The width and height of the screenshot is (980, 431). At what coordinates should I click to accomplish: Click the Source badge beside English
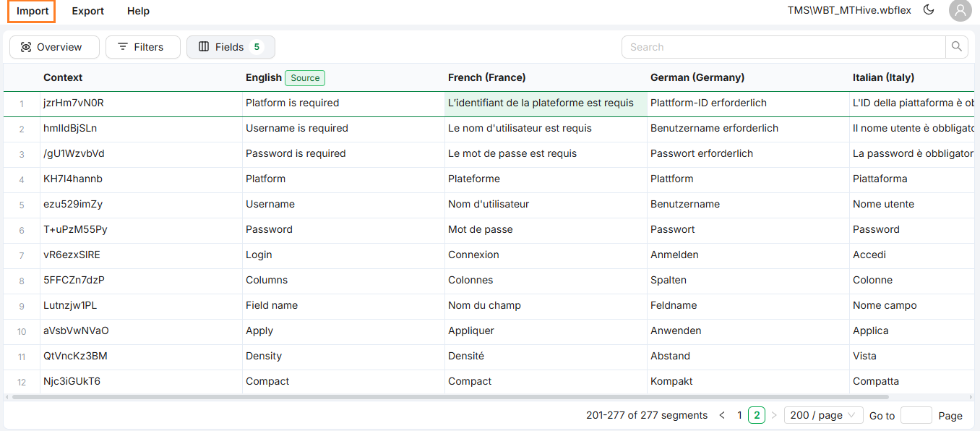305,78
